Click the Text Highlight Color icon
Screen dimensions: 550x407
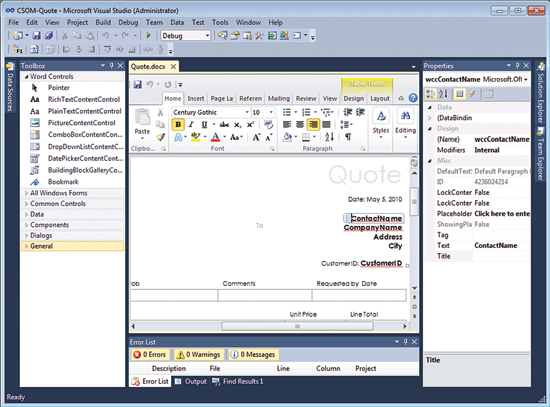196,137
